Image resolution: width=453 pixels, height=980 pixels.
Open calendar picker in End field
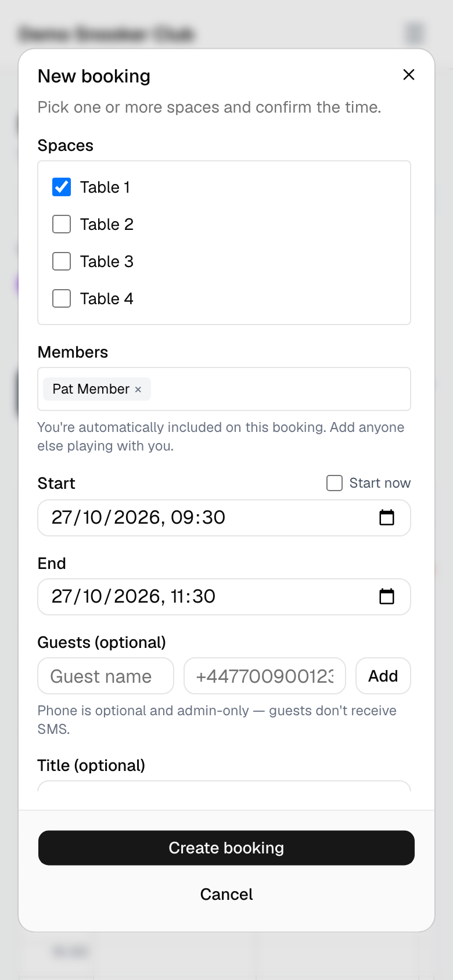click(387, 596)
